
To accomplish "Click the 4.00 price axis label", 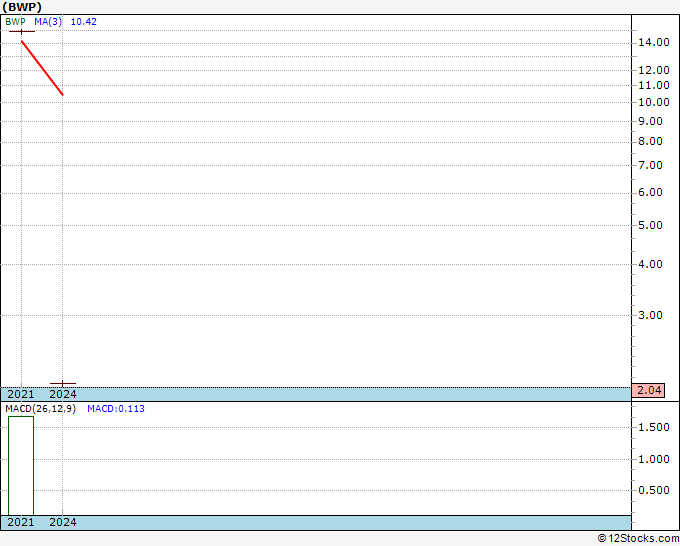I will pyautogui.click(x=650, y=264).
